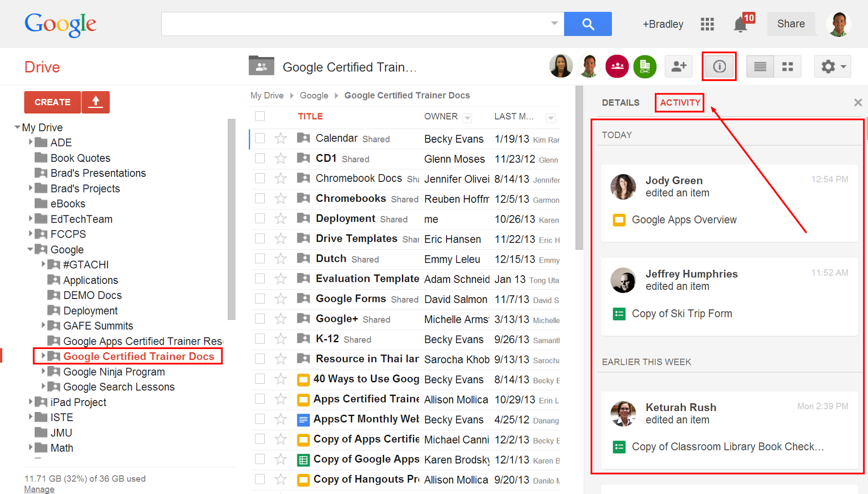Expand the ADE folder
The width and height of the screenshot is (868, 494).
click(30, 142)
